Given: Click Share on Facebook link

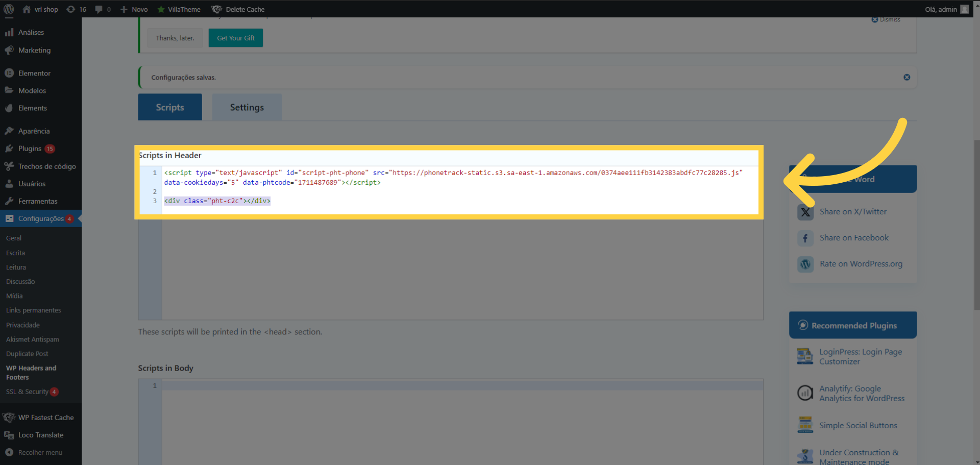Looking at the screenshot, I should pos(854,237).
